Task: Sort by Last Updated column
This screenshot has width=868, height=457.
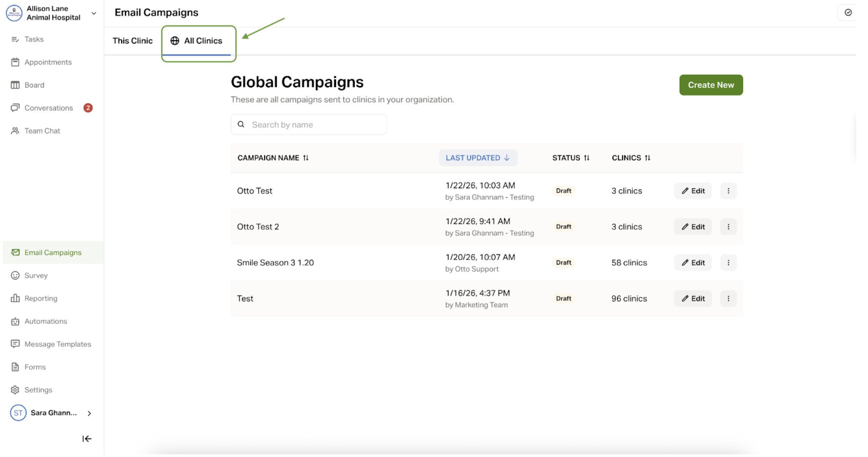Action: click(x=477, y=158)
